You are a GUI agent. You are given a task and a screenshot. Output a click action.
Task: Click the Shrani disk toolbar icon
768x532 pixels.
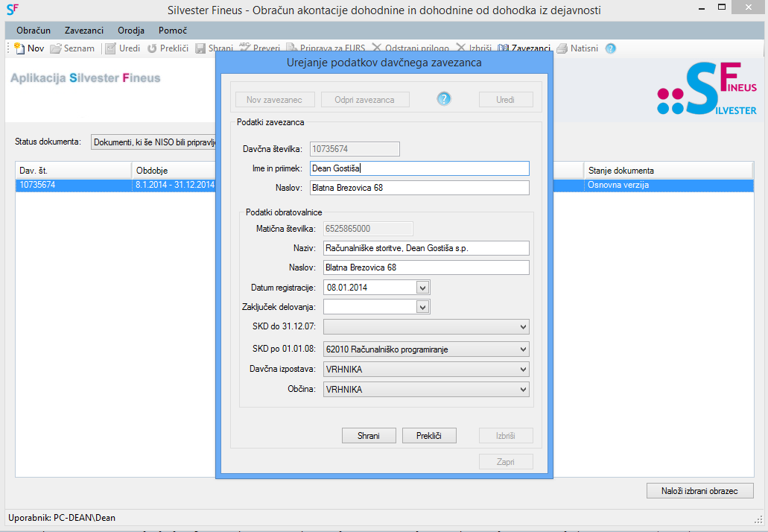(x=200, y=48)
